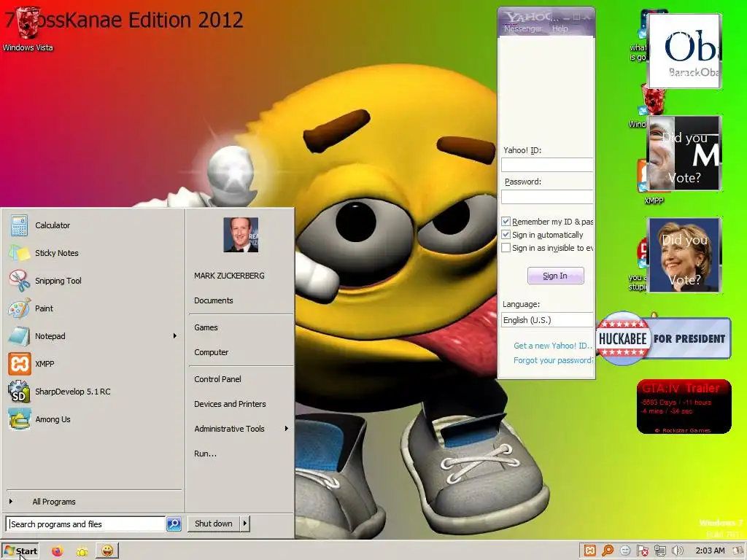Follow 'Get a new Yahoo! ID' link
Viewport: 747px width, 560px height.
(553, 346)
